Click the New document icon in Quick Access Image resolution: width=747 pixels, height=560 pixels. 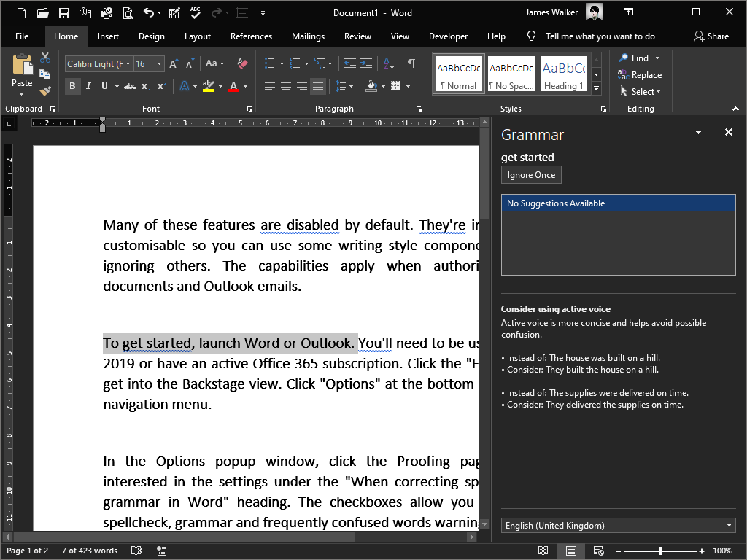(21, 13)
